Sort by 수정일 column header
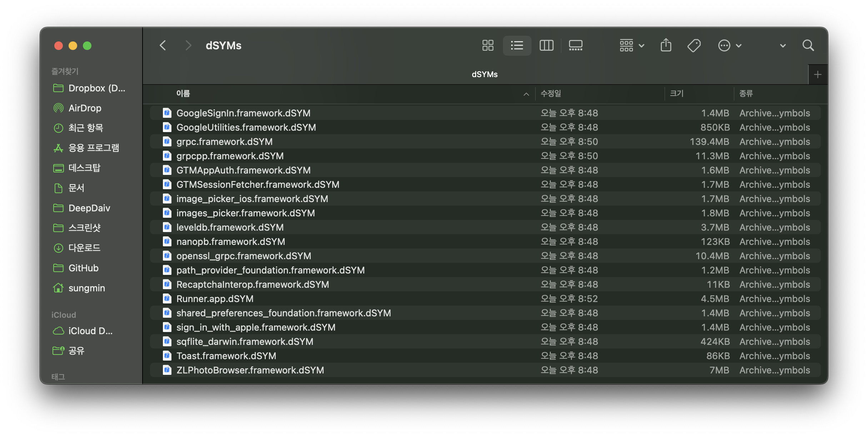The image size is (868, 437). pos(551,94)
